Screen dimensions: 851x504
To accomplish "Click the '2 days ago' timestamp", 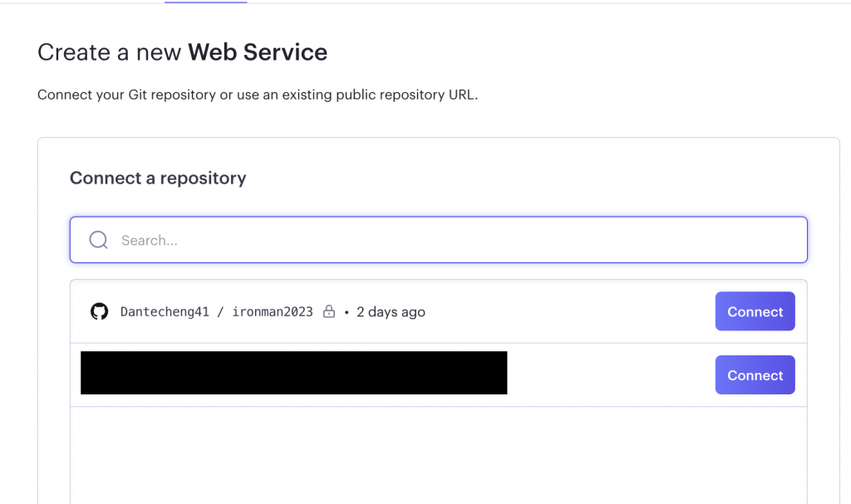I will (x=391, y=312).
